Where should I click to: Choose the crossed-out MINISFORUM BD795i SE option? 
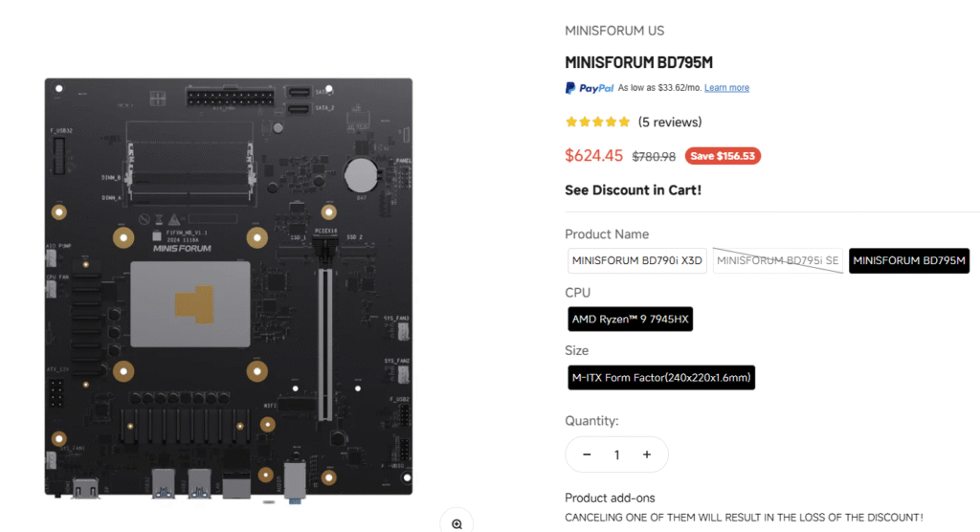pos(777,260)
